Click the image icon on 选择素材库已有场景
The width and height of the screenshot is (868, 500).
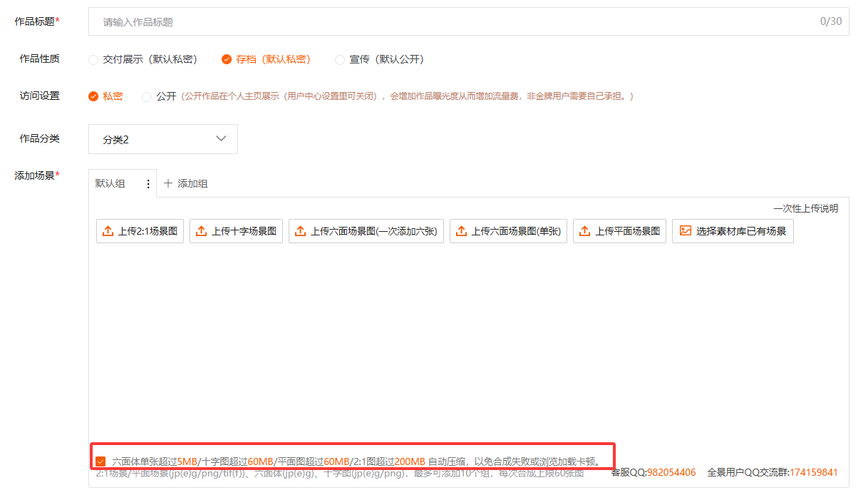(x=685, y=231)
